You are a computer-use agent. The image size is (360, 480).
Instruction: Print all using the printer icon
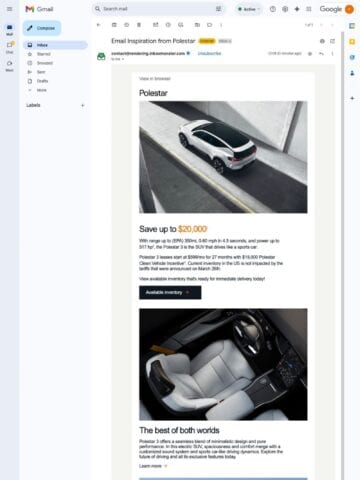pos(322,41)
